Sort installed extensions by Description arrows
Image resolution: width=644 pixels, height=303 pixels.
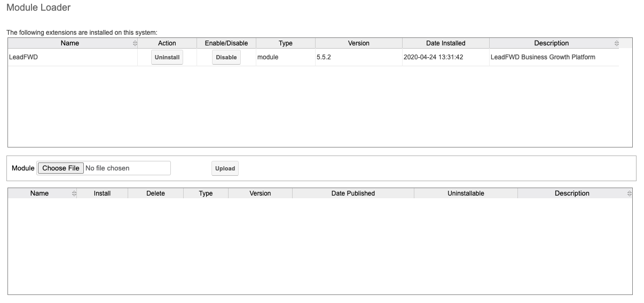tap(617, 43)
